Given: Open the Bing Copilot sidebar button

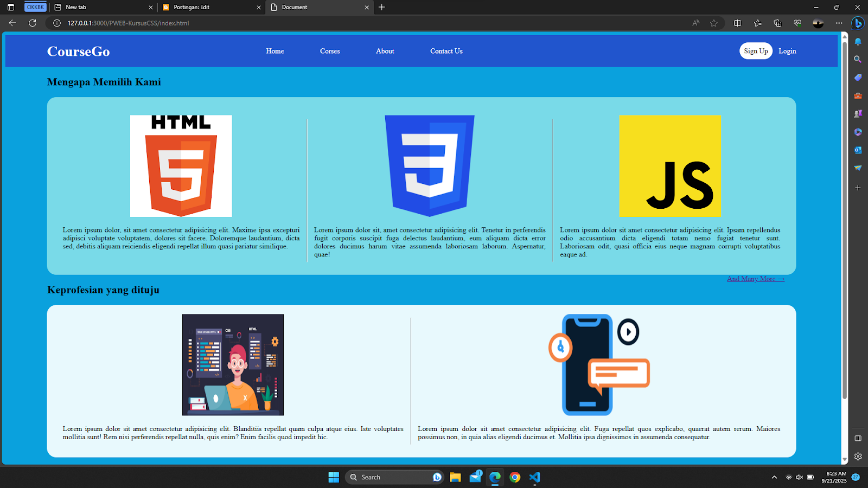Looking at the screenshot, I should coord(858,23).
